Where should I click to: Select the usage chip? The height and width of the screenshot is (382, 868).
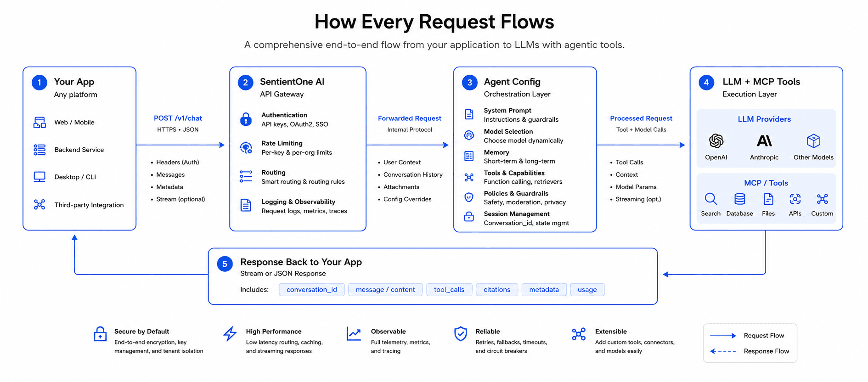587,290
